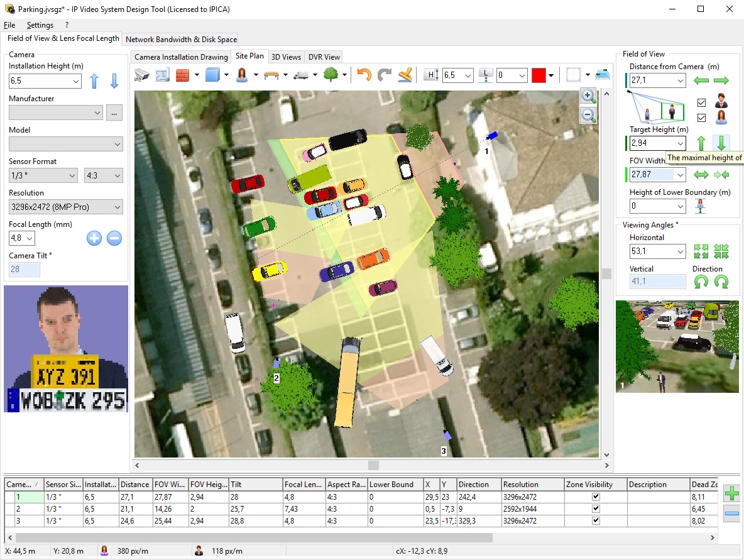Click the 3D camera preview thumbnail

[x=677, y=346]
